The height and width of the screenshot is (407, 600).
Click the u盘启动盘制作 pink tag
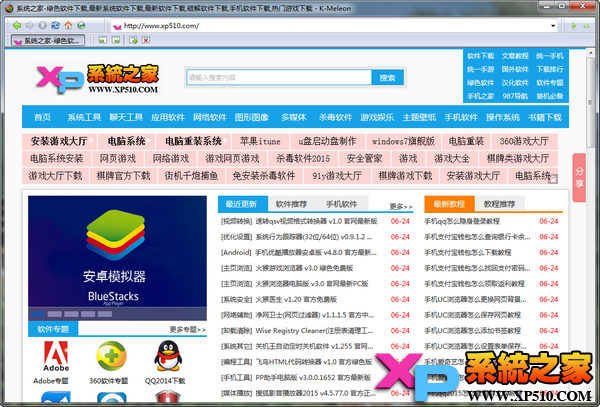[x=327, y=141]
